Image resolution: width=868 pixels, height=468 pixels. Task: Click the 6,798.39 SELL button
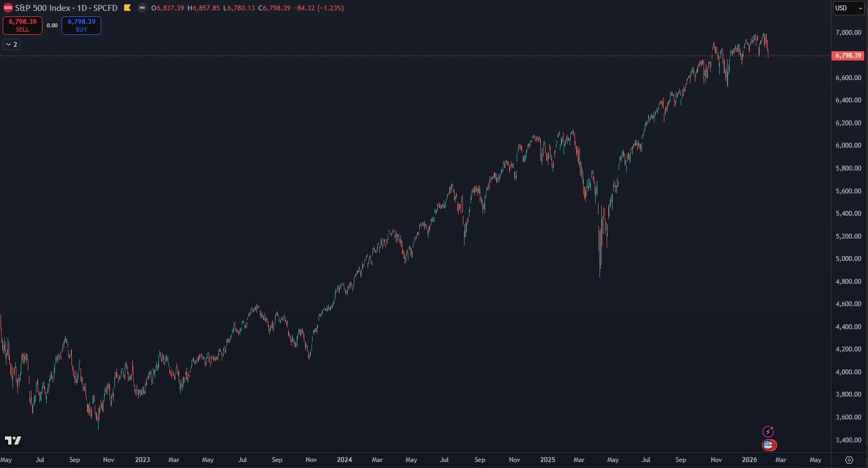(22, 25)
